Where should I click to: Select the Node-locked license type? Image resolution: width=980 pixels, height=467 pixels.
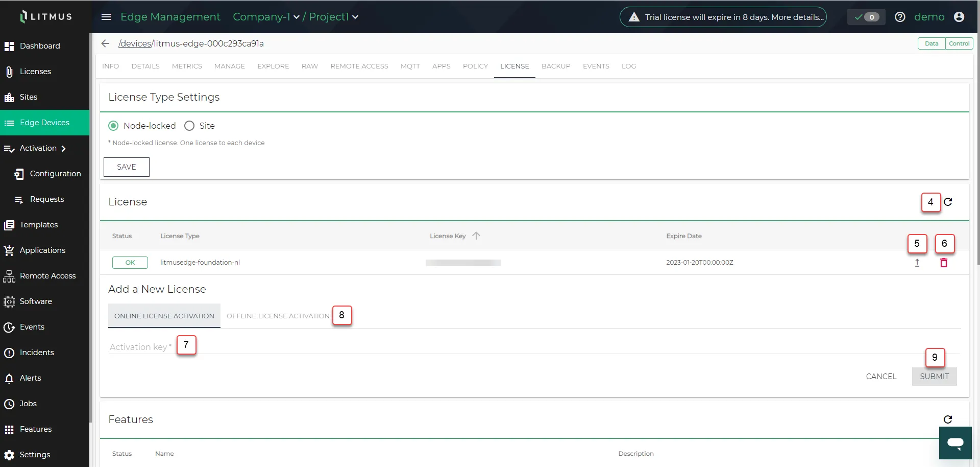click(x=113, y=126)
